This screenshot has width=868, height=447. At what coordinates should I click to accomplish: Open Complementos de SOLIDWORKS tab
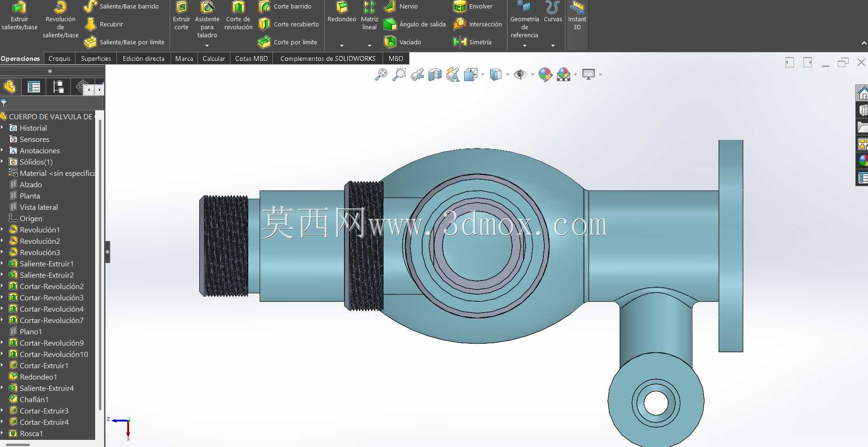(328, 58)
